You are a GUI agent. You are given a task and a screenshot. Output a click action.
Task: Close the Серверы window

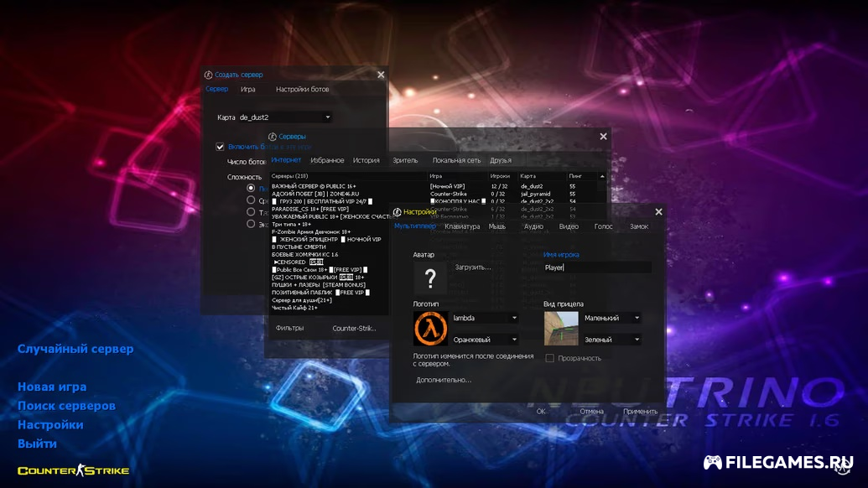click(x=603, y=136)
